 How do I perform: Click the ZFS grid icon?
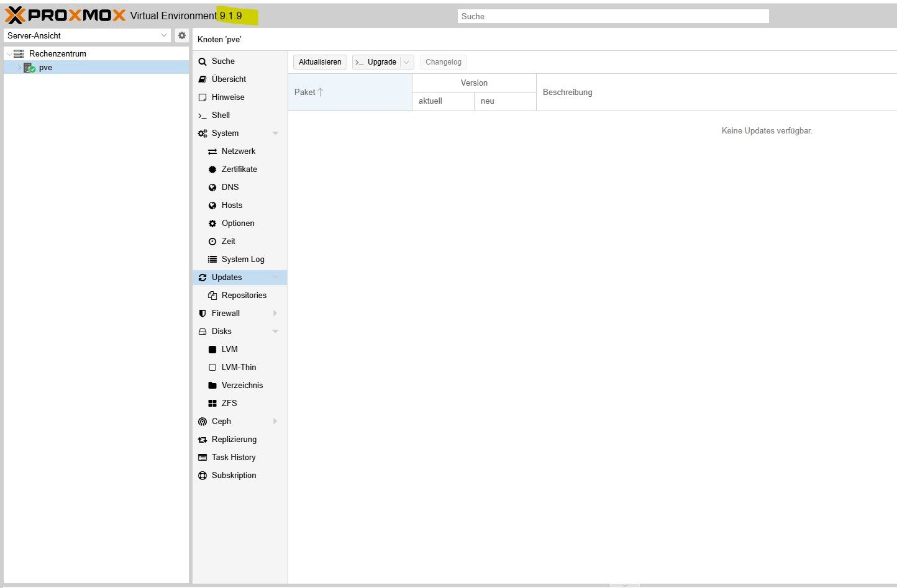(212, 404)
